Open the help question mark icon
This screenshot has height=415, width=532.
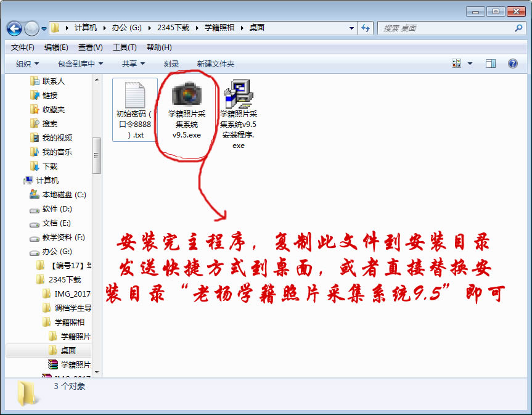tap(512, 64)
